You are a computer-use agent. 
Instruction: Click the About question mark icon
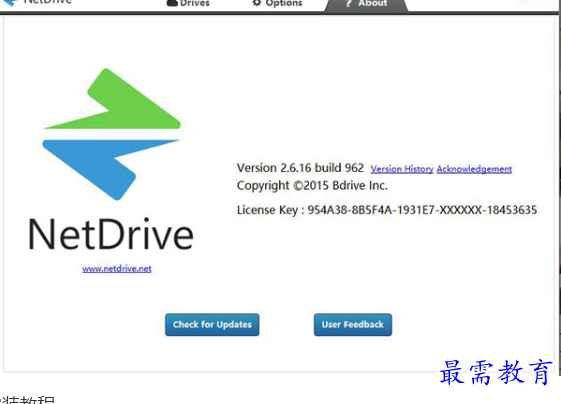[x=348, y=3]
